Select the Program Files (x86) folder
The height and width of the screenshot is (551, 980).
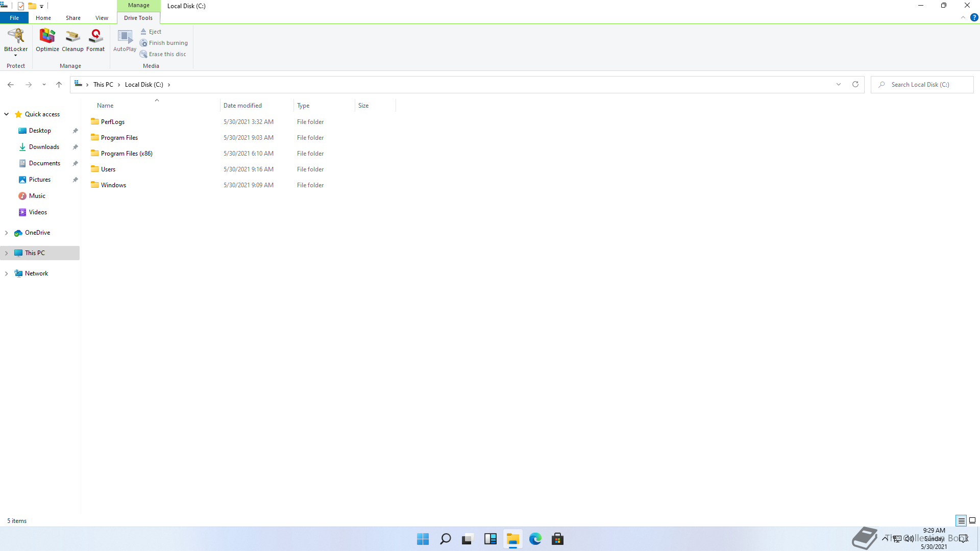[x=127, y=154]
